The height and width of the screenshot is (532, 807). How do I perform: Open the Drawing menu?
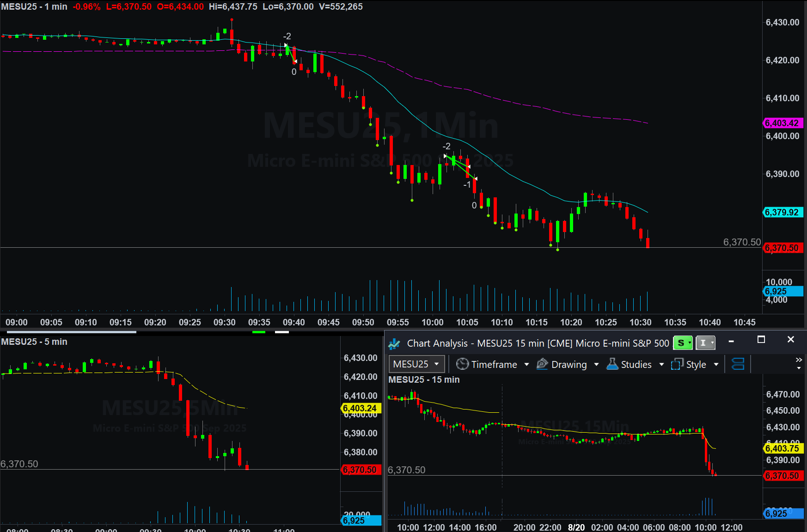(569, 365)
